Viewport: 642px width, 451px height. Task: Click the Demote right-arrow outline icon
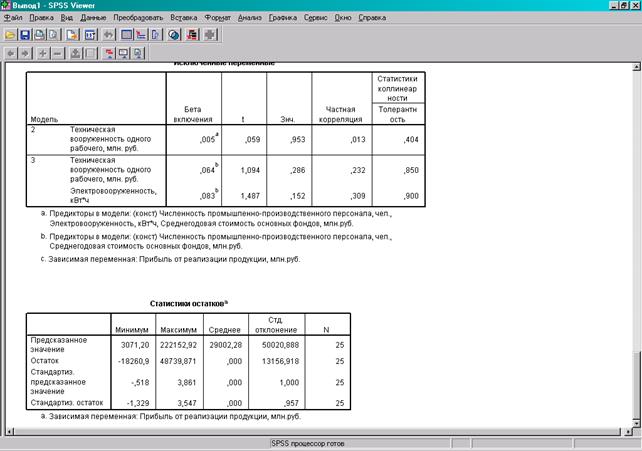25,53
